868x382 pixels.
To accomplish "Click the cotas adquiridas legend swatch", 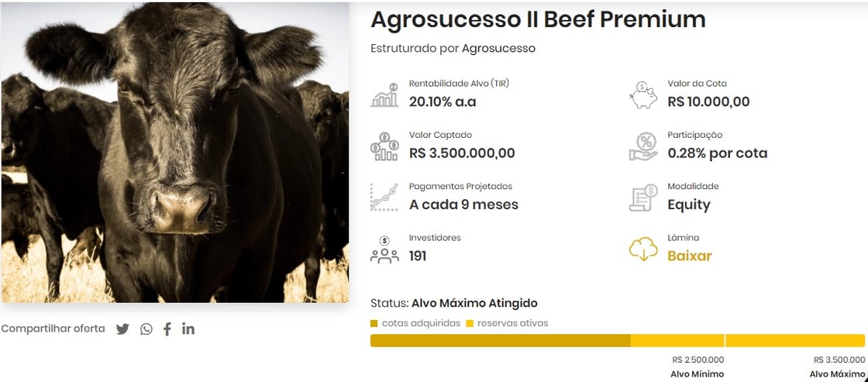I will [374, 323].
